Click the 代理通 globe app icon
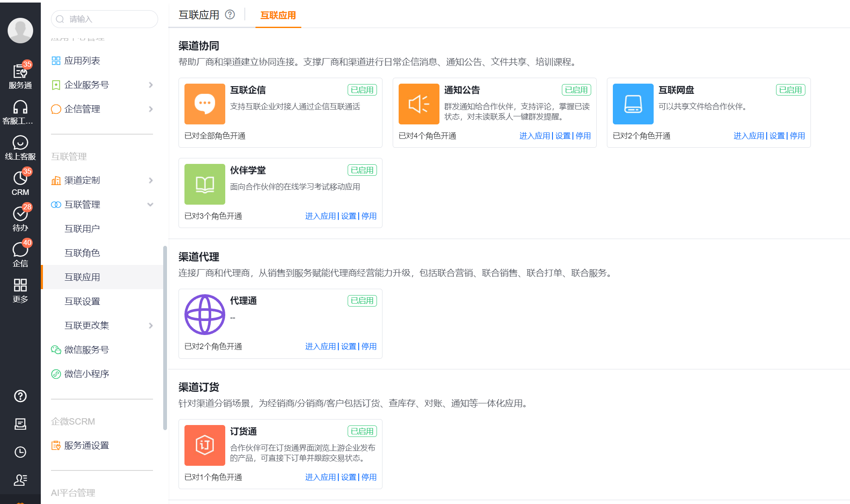 pyautogui.click(x=205, y=315)
